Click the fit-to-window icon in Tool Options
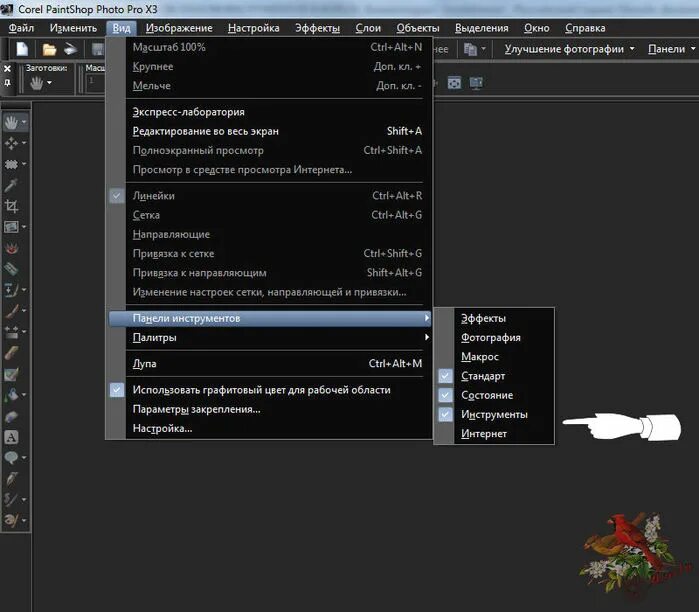The height and width of the screenshot is (612, 699). 454,83
